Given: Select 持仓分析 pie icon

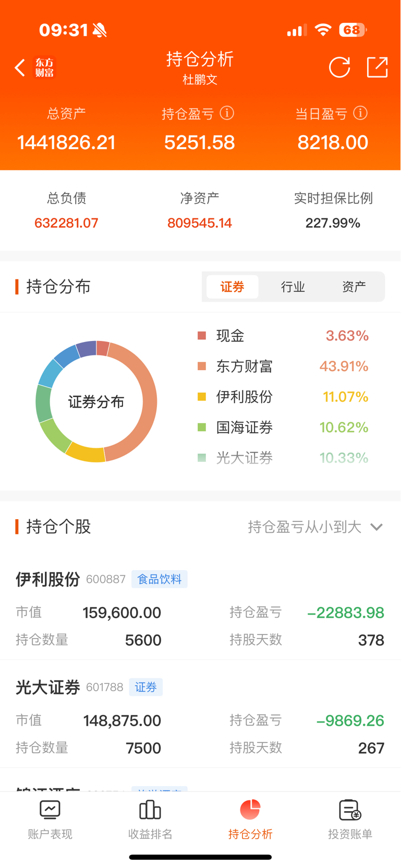Looking at the screenshot, I should coord(250,810).
